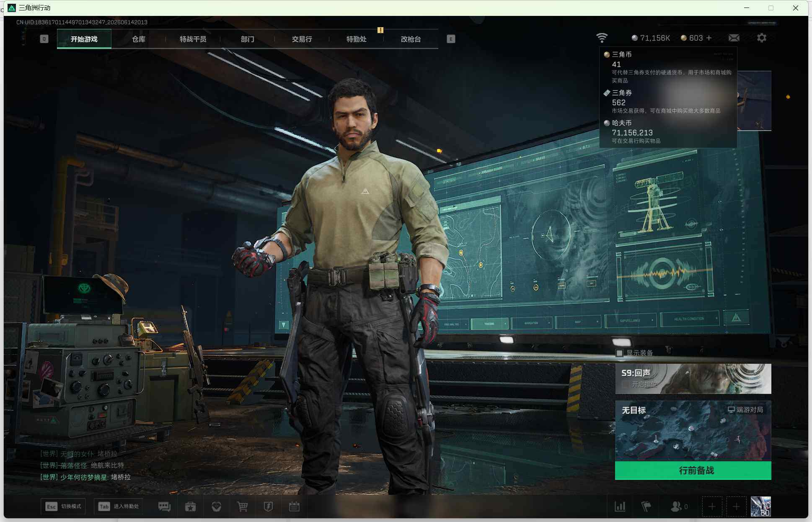Image resolution: width=812 pixels, height=522 pixels.
Task: Click the Q previous-tab key icon
Action: pyautogui.click(x=44, y=39)
